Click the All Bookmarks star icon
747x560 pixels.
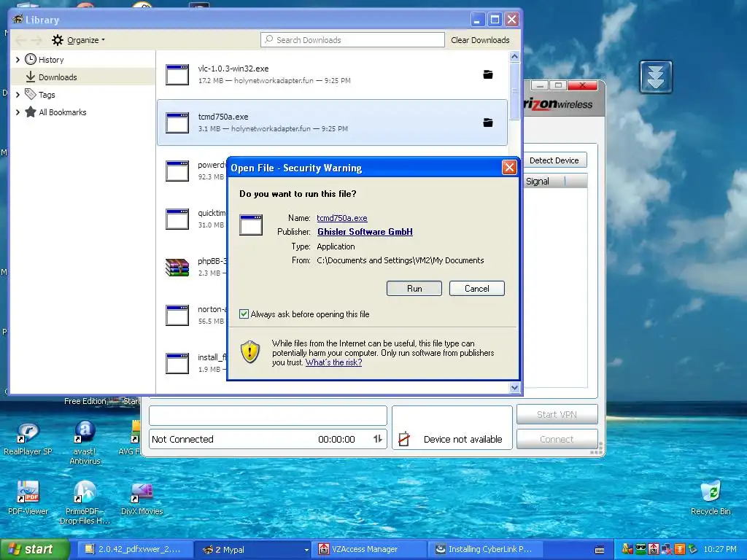(31, 112)
